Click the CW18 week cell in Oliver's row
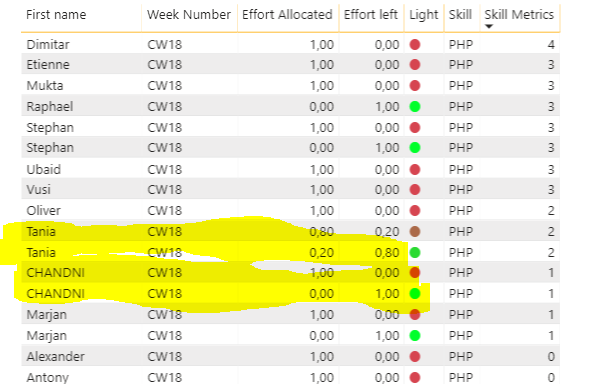Viewport: 598px width, 384px height. (165, 210)
